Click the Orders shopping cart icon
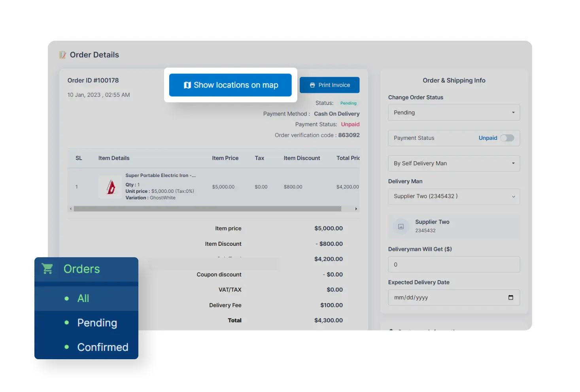The height and width of the screenshot is (392, 580). 48,269
